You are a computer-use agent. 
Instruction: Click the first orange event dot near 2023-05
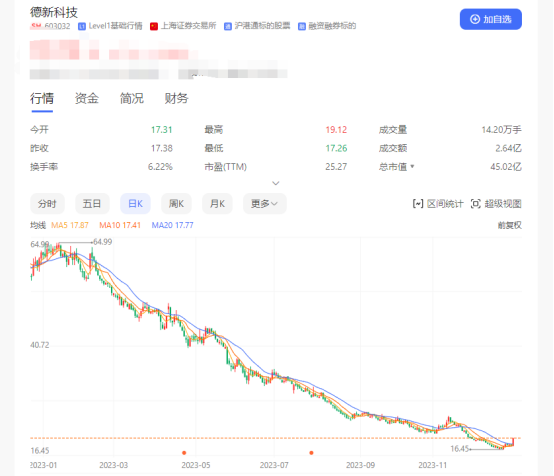pos(184,453)
